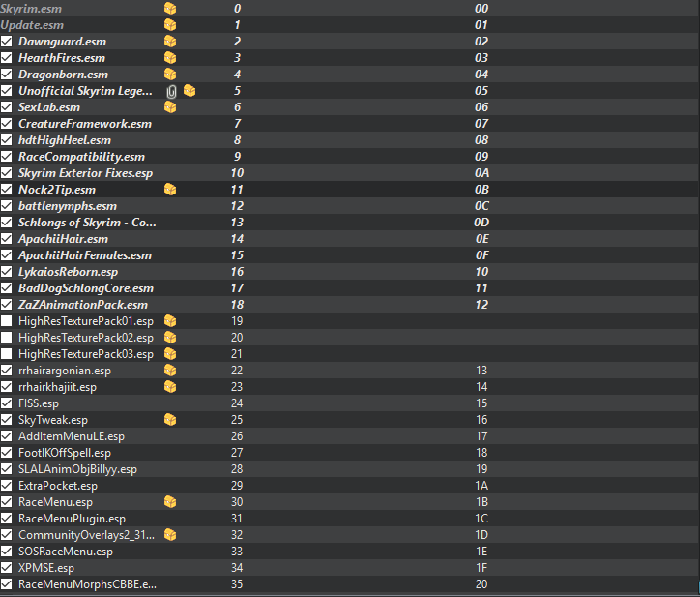Screen dimensions: 700x597
Task: Select LykaiosReborn.esp plugin
Action: 68,272
